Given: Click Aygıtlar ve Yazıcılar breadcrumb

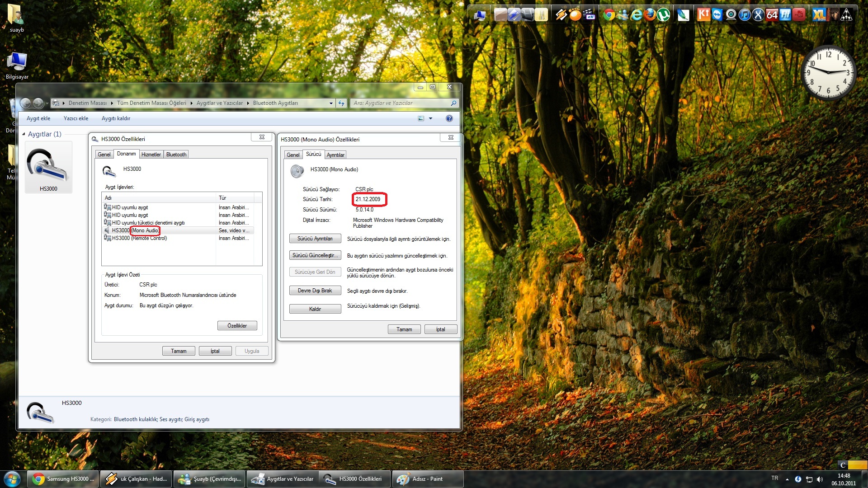Looking at the screenshot, I should [x=219, y=103].
